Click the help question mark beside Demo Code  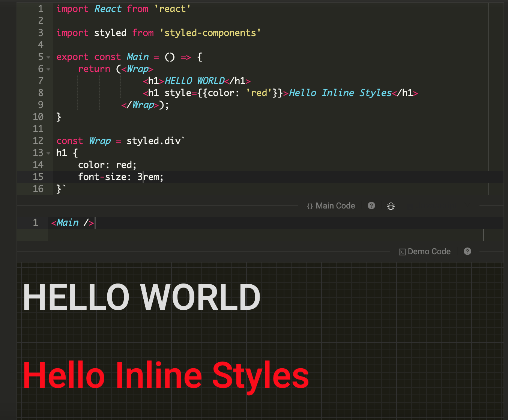[x=467, y=251]
